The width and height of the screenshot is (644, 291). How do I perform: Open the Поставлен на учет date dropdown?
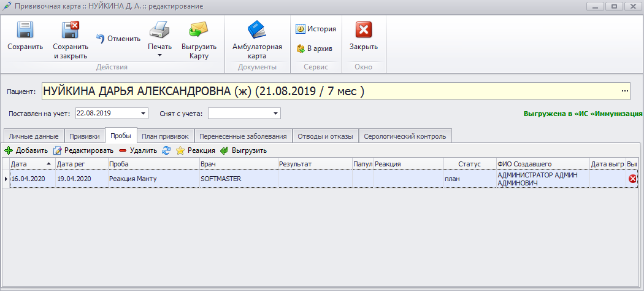coord(144,114)
